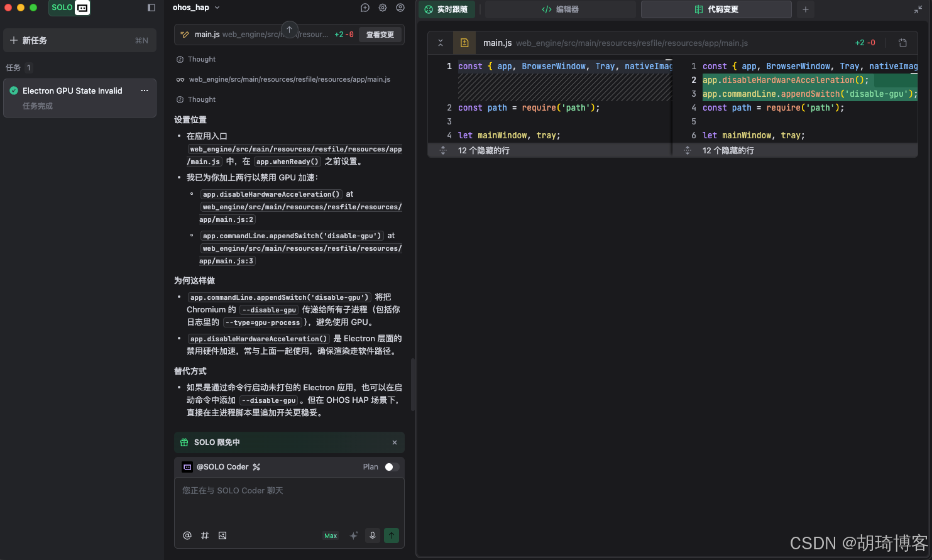Open the Max model selector
This screenshot has width=932, height=560.
tap(331, 535)
